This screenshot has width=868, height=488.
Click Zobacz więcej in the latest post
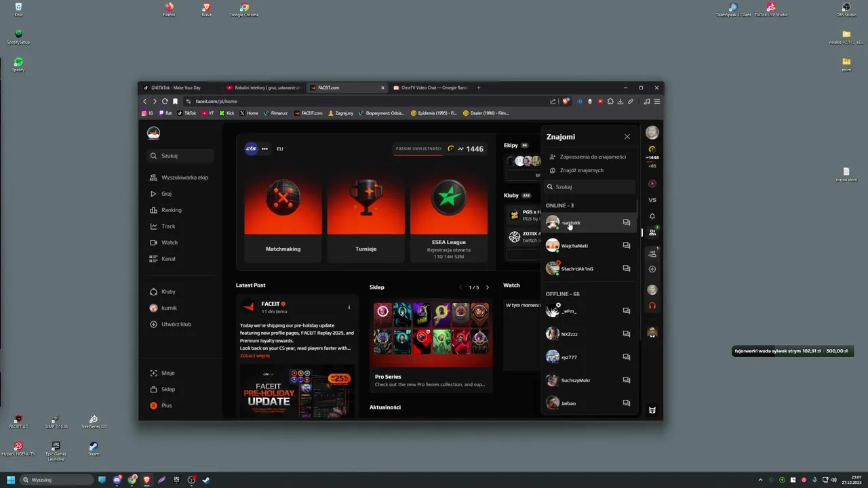point(255,355)
